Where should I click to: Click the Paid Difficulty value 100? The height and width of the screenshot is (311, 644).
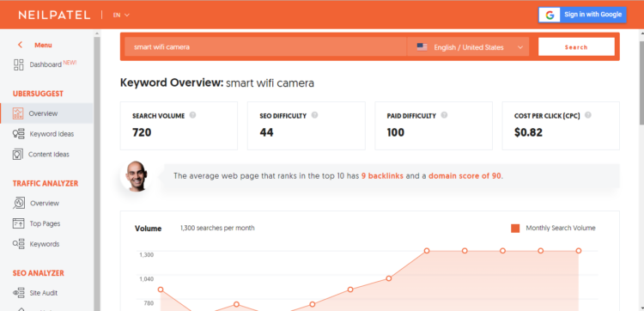point(396,132)
